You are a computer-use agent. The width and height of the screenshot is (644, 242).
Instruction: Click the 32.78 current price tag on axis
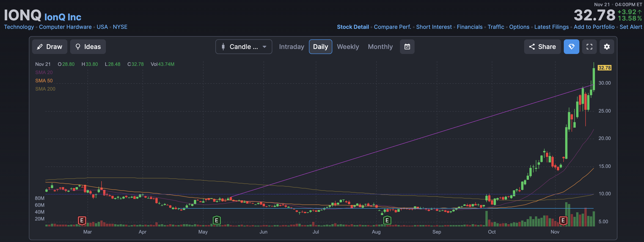[604, 68]
